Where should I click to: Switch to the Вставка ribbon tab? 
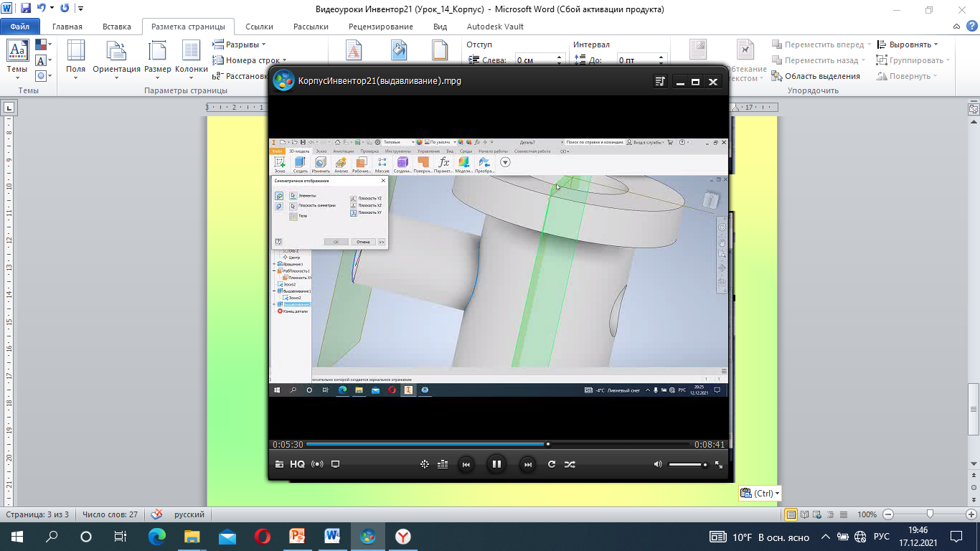117,27
